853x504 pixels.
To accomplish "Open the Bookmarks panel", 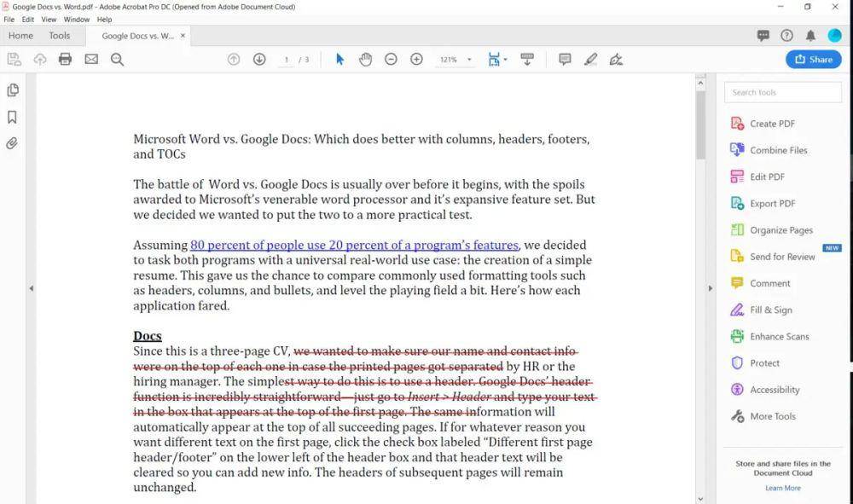I will pyautogui.click(x=12, y=117).
